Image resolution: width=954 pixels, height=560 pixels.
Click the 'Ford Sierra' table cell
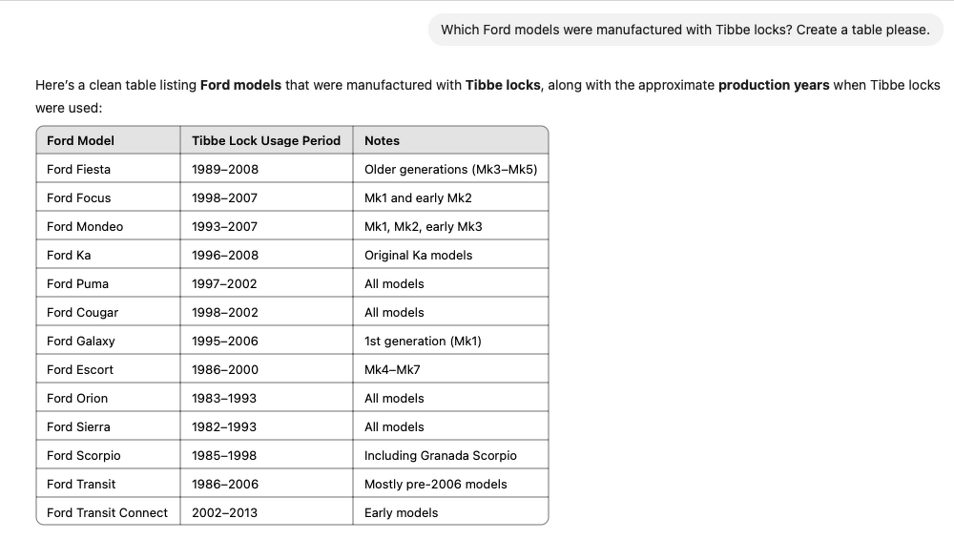click(x=78, y=426)
